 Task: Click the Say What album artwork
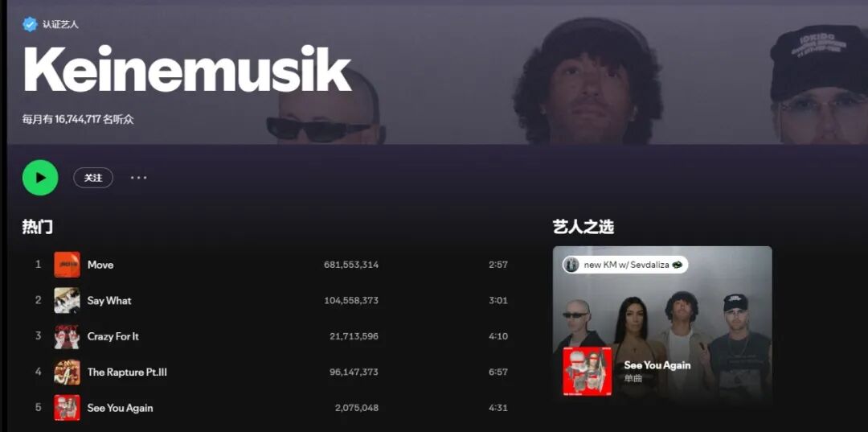coord(67,300)
